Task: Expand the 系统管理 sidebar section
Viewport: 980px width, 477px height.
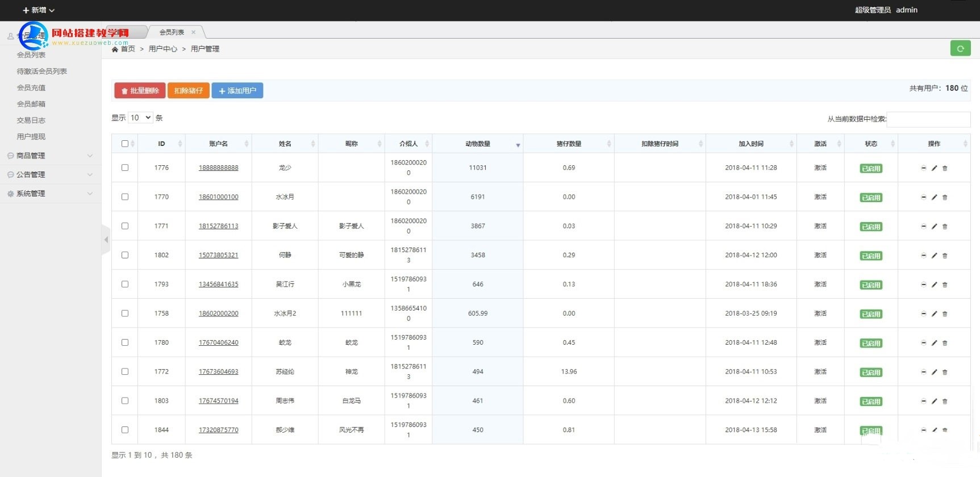Action: point(50,194)
